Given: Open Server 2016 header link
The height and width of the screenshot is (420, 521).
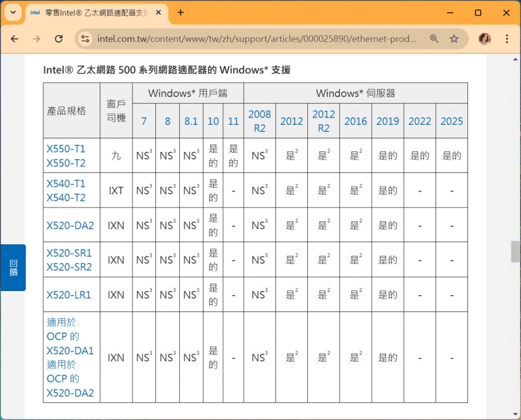Looking at the screenshot, I should [355, 121].
